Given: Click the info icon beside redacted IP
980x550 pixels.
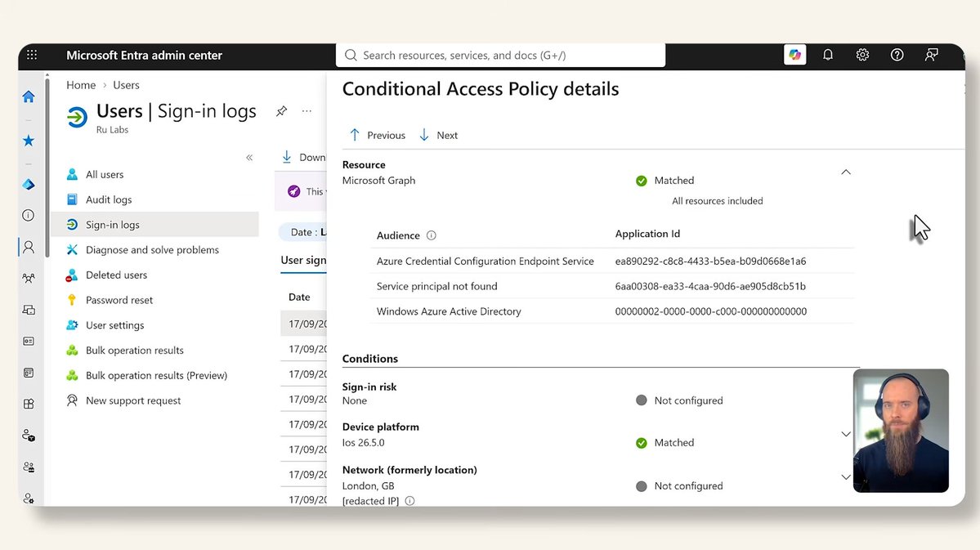Looking at the screenshot, I should click(410, 501).
